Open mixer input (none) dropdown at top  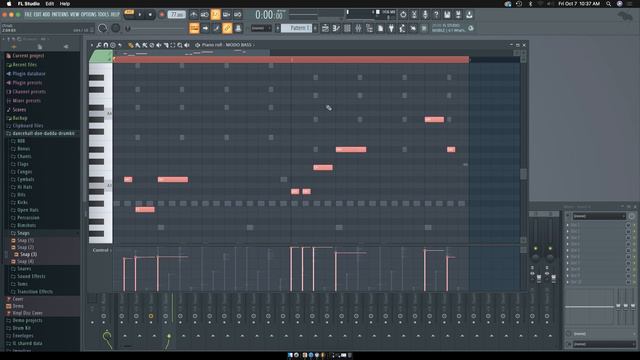pyautogui.click(x=598, y=216)
